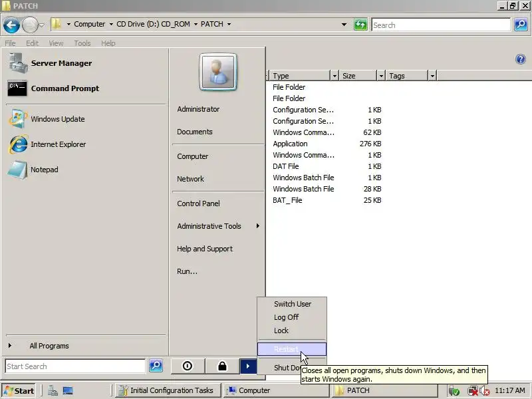Click the network status tray icon
Screen dimensions: 532x399
click(473, 391)
